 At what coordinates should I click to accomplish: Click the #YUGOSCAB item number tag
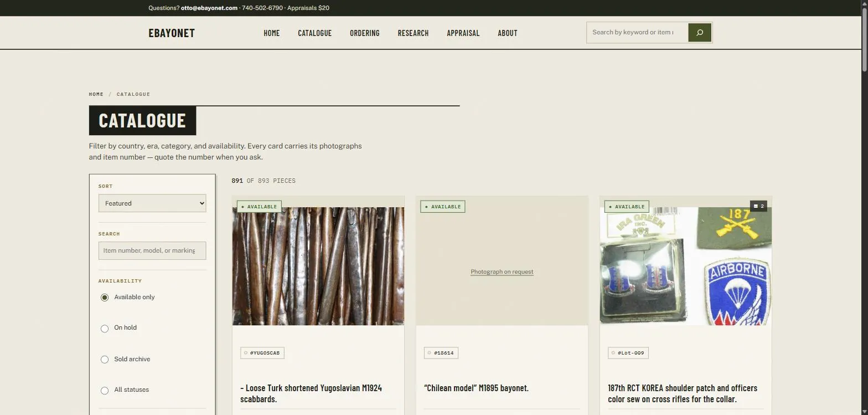[262, 353]
